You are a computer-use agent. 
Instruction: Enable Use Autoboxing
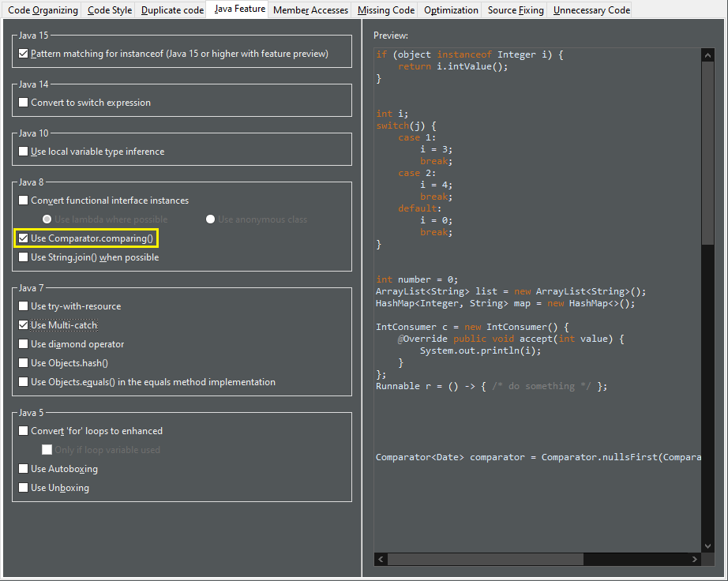point(23,469)
